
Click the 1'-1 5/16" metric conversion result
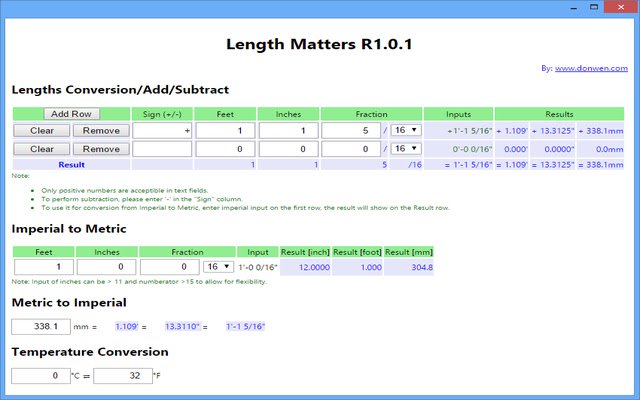[246, 327]
